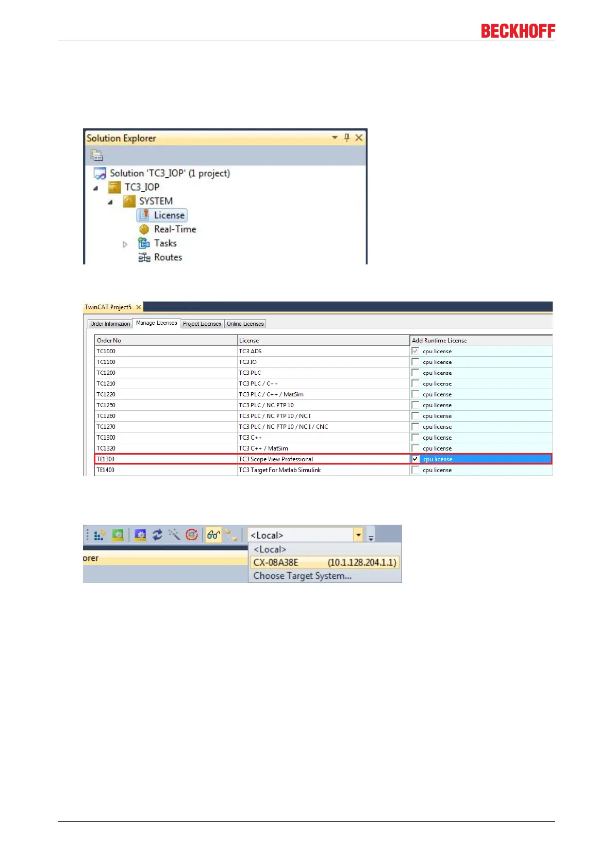
Task: Collapse the TC3_IOP project node
Action: (x=95, y=188)
